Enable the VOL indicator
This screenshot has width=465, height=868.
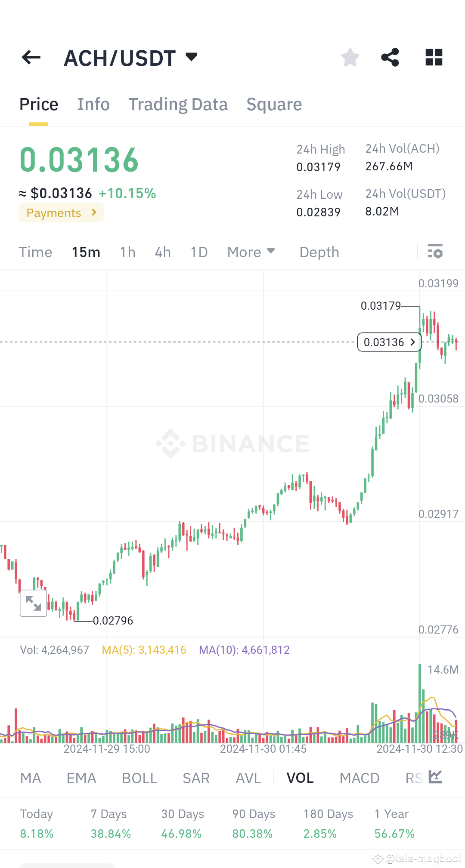pyautogui.click(x=300, y=777)
